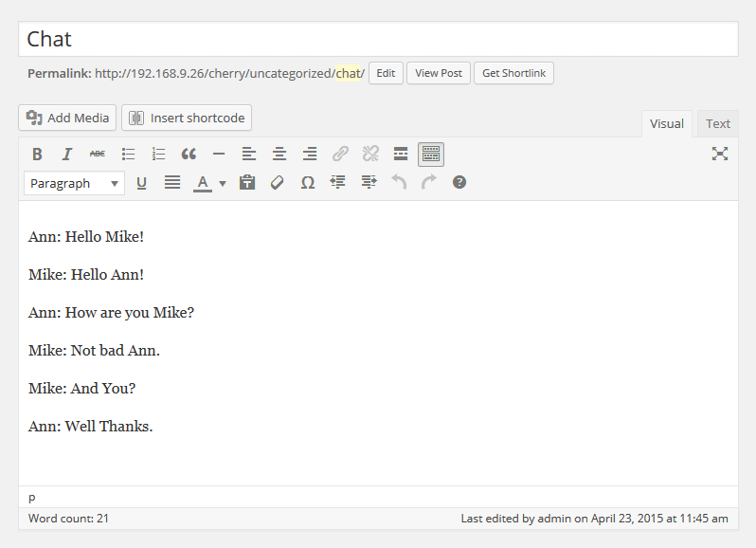Click the Paste as text clipboard icon
Viewport: 756px width, 548px height.
(247, 182)
